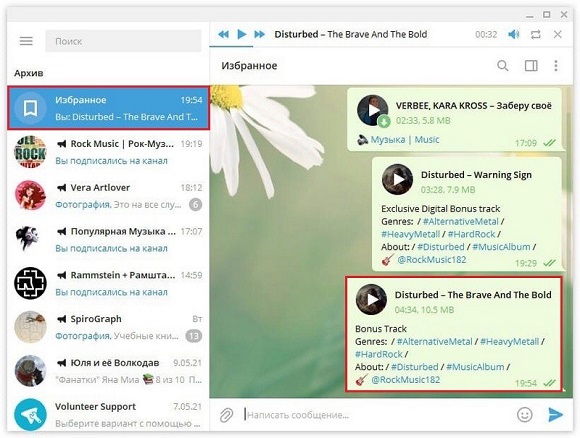Image resolution: width=580 pixels, height=438 pixels.
Task: Toggle repeat mode in audio player
Action: coord(536,34)
